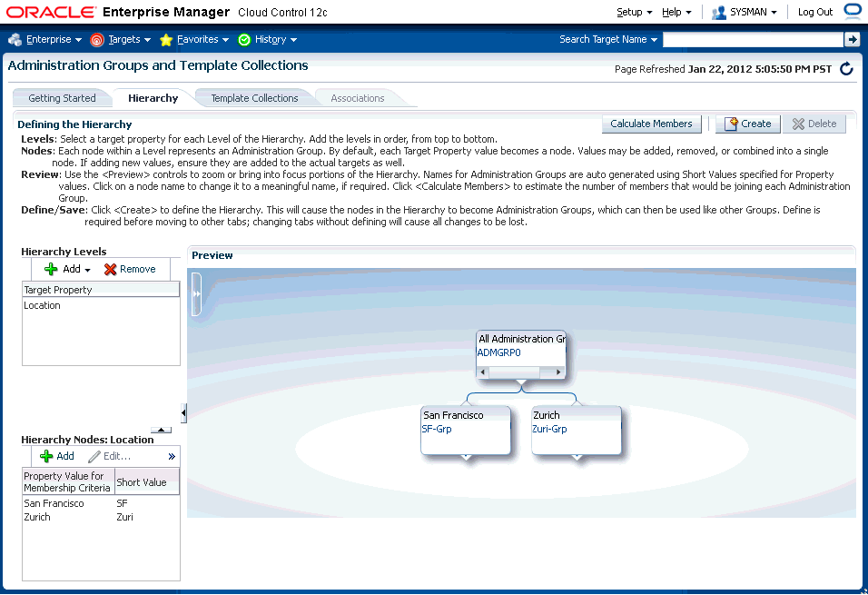The width and height of the screenshot is (868, 595).
Task: Click right scroll arrow in ADMGRP0 node
Action: (558, 372)
